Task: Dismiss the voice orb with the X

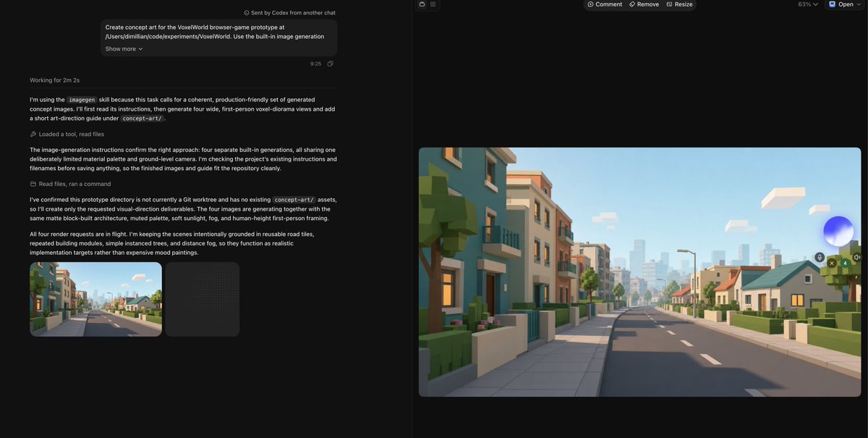Action: [832, 264]
